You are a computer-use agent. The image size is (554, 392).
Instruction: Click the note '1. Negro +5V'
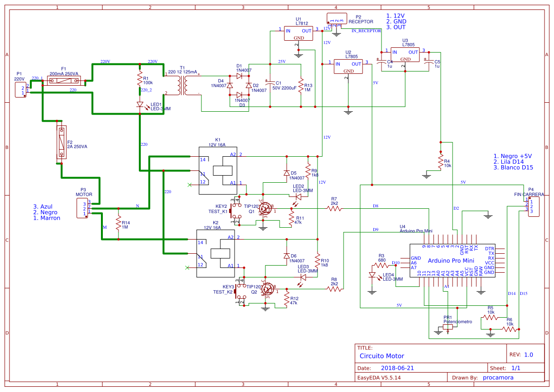pyautogui.click(x=513, y=156)
